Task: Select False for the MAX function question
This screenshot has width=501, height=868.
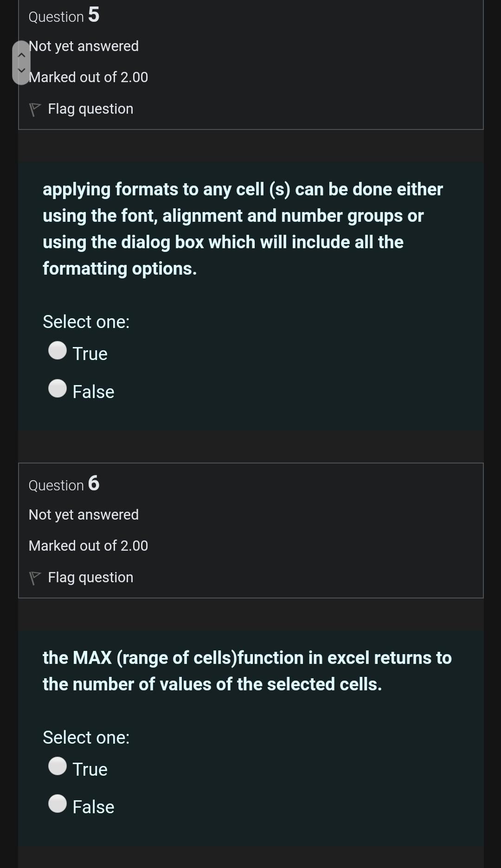Action: pos(58,805)
